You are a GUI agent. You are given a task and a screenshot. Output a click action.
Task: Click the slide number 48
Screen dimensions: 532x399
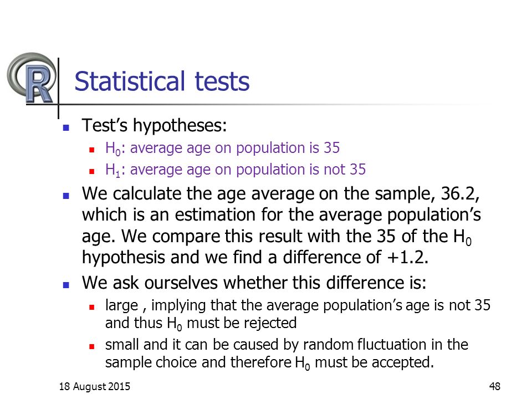(495, 386)
